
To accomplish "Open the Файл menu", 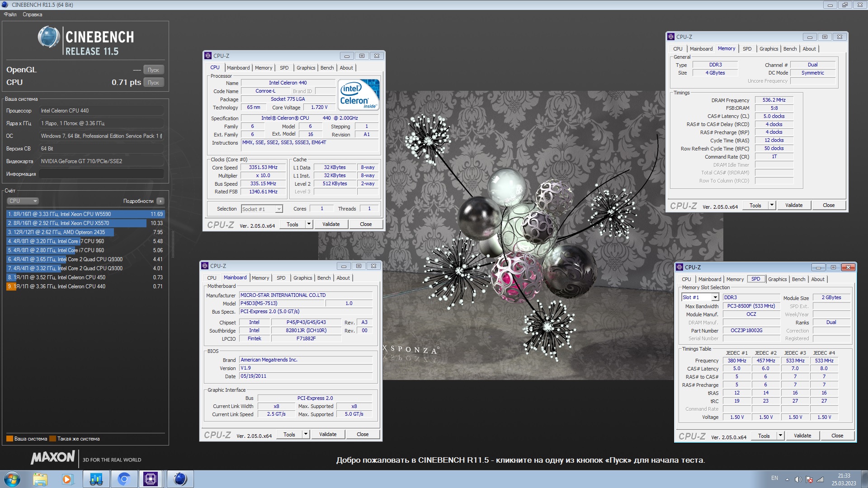I will (10, 14).
